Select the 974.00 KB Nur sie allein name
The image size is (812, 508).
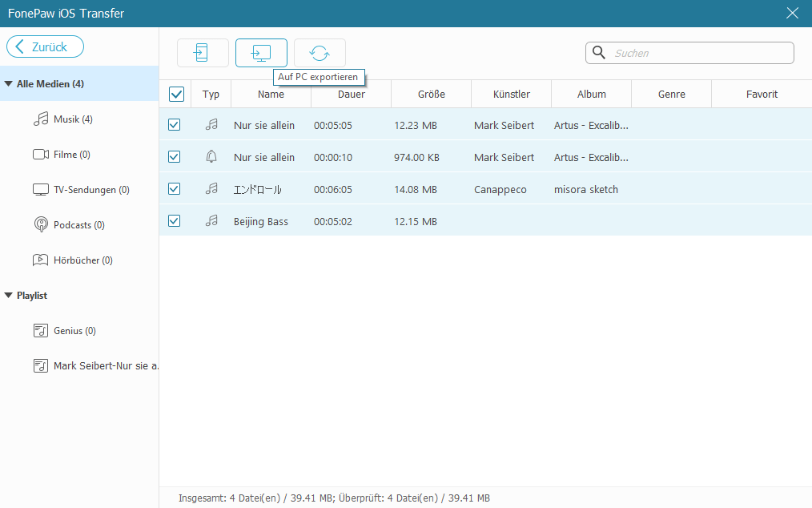(264, 158)
